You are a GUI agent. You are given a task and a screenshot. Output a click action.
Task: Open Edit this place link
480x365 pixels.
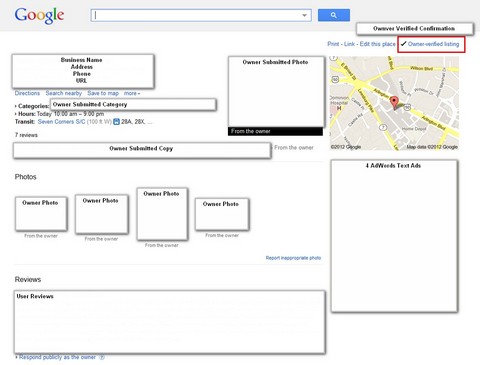pos(377,44)
